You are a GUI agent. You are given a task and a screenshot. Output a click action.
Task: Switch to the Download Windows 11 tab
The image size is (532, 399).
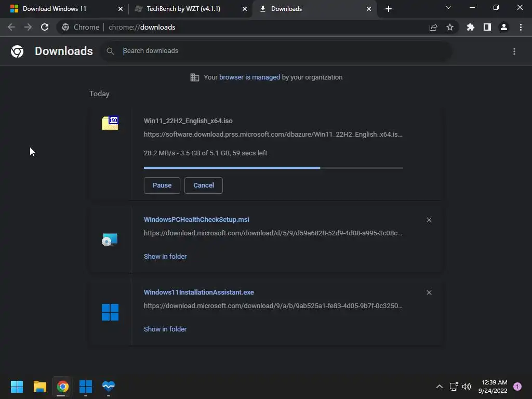(x=64, y=9)
